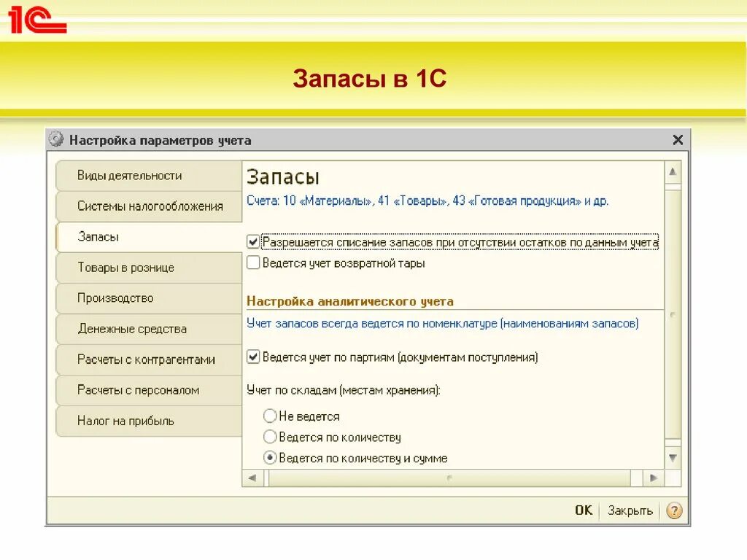
Task: Click the Запасы panel heading
Action: click(282, 176)
